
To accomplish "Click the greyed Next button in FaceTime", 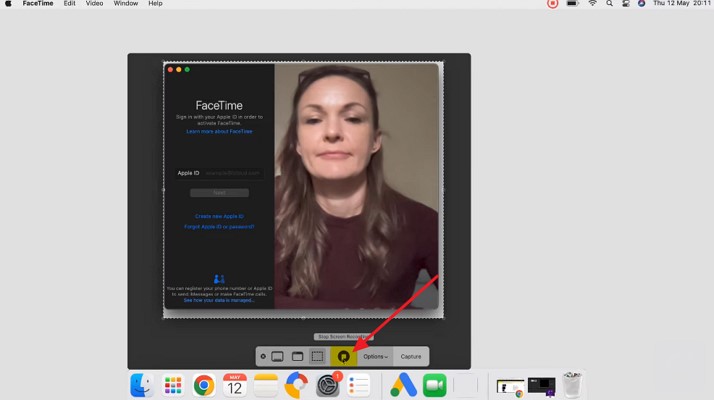I will 219,193.
